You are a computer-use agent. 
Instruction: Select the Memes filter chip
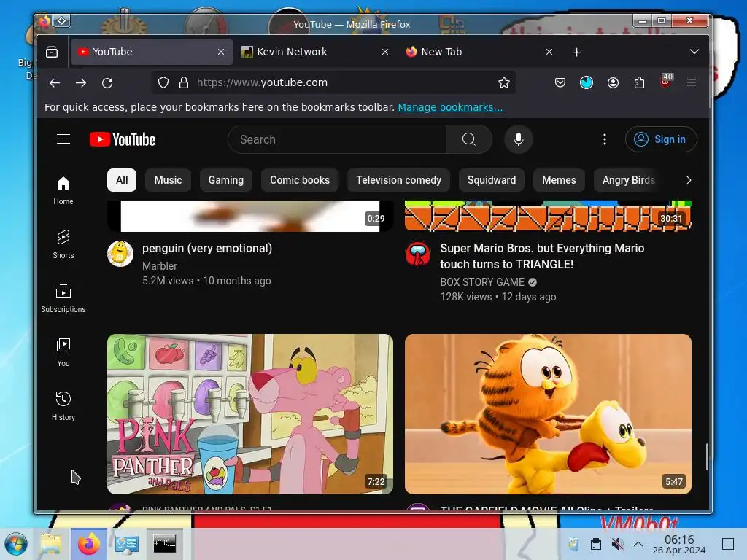click(559, 180)
